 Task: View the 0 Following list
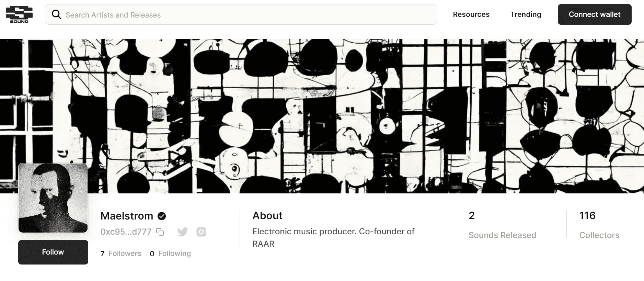pos(170,254)
